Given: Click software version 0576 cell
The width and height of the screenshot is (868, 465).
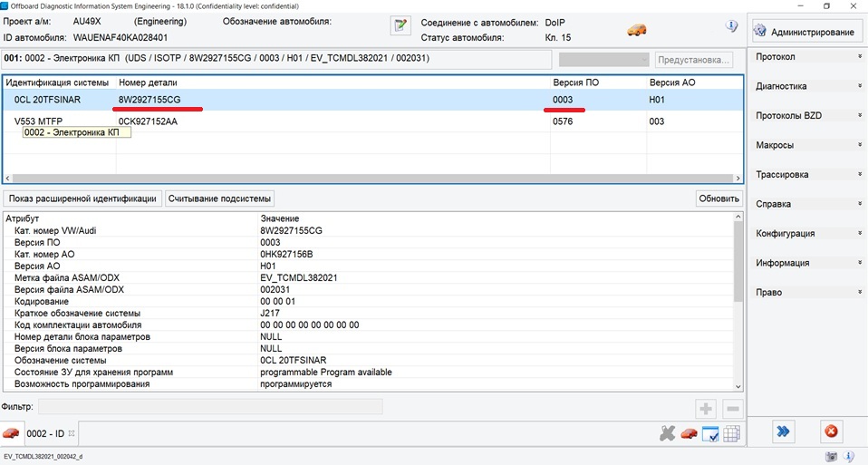Looking at the screenshot, I should (x=563, y=121).
